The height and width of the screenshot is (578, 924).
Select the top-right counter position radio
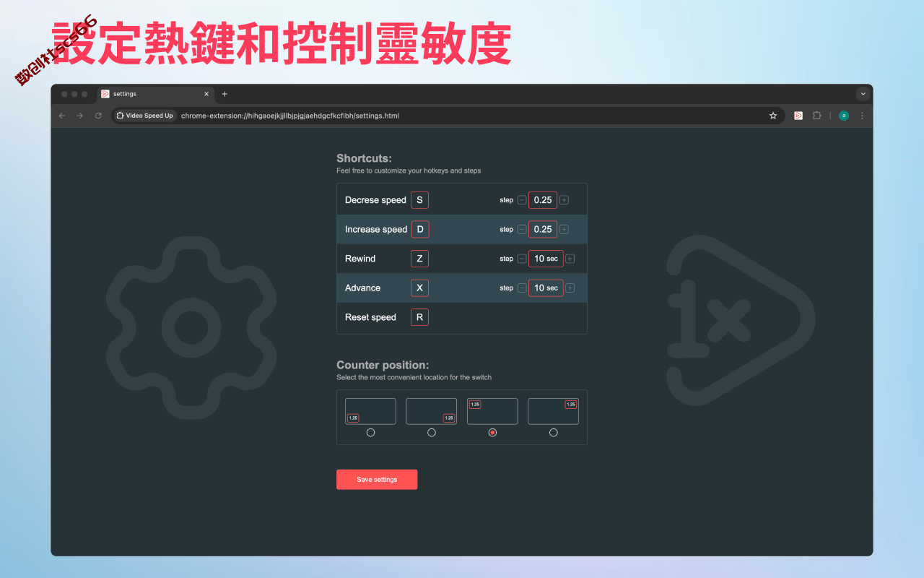coord(554,433)
